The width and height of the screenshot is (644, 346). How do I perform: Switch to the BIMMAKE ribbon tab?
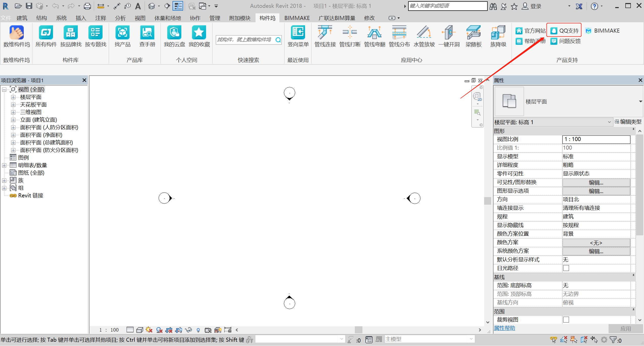click(297, 18)
